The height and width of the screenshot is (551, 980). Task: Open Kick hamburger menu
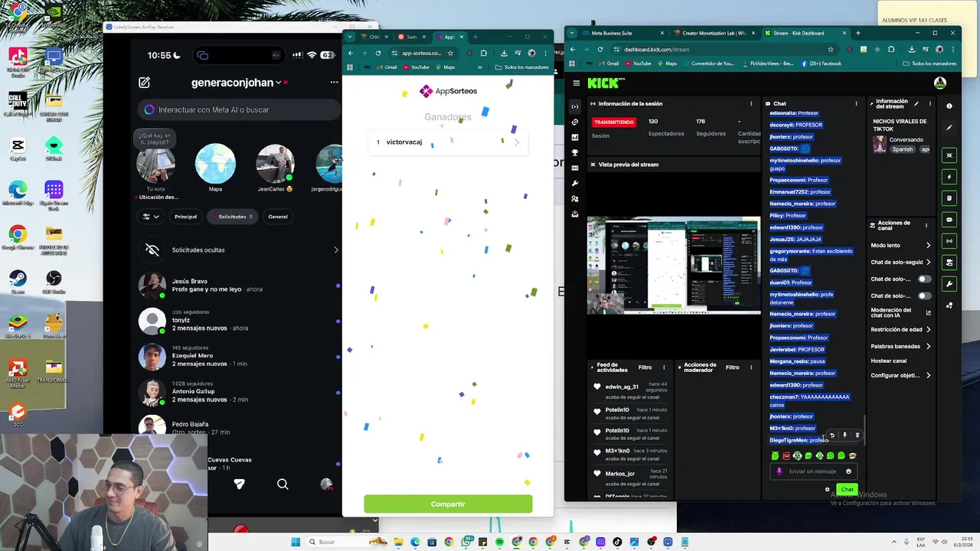(577, 83)
